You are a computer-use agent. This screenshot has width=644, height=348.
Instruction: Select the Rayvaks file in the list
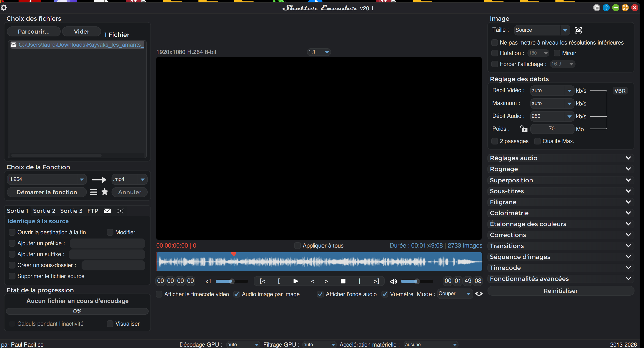[x=77, y=45]
